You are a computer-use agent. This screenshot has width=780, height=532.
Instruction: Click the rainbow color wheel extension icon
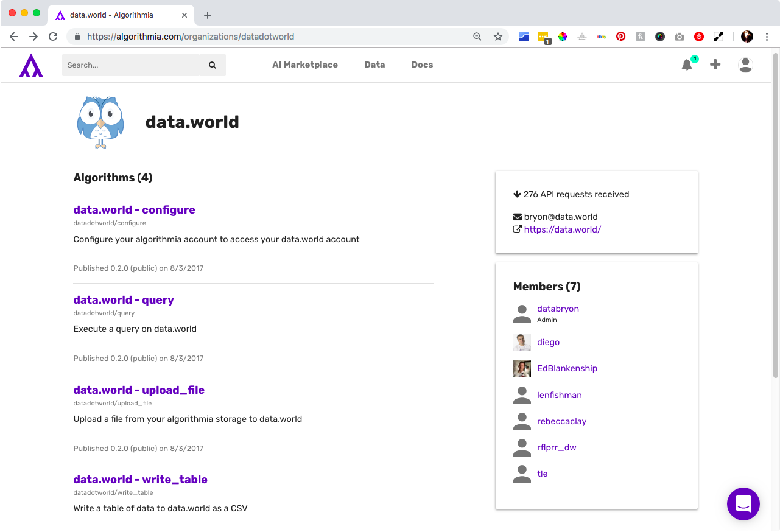[x=563, y=37]
